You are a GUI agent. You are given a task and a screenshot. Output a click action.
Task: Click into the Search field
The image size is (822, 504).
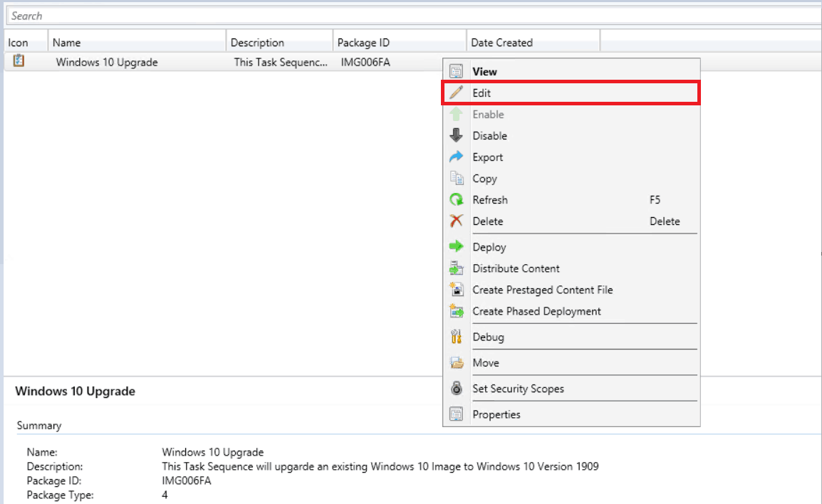(x=414, y=16)
